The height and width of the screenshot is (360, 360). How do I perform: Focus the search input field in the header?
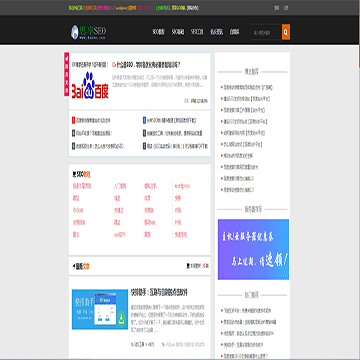pos(266,32)
